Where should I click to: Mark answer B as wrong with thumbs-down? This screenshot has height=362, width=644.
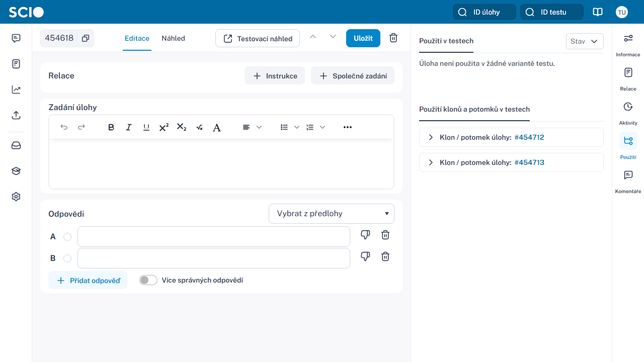pyautogui.click(x=366, y=256)
